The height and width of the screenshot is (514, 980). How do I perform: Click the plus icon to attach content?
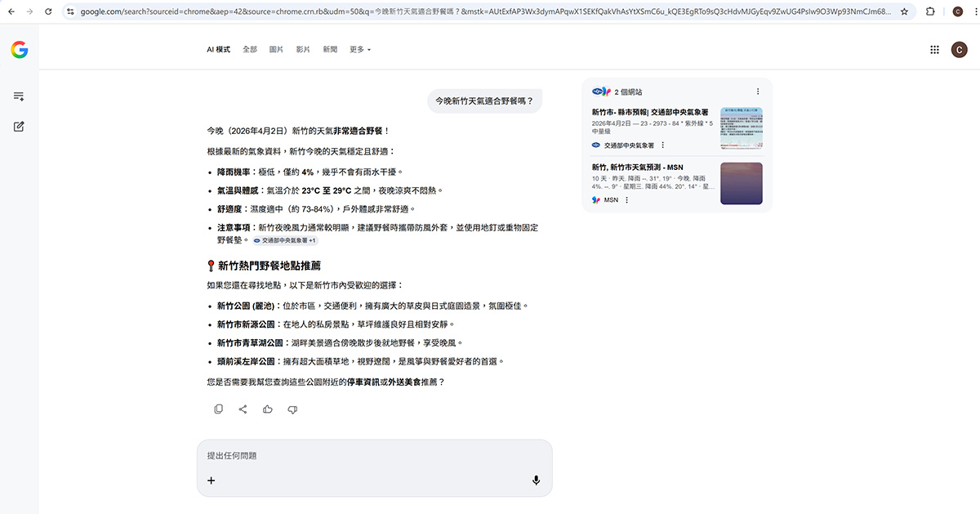coord(211,480)
